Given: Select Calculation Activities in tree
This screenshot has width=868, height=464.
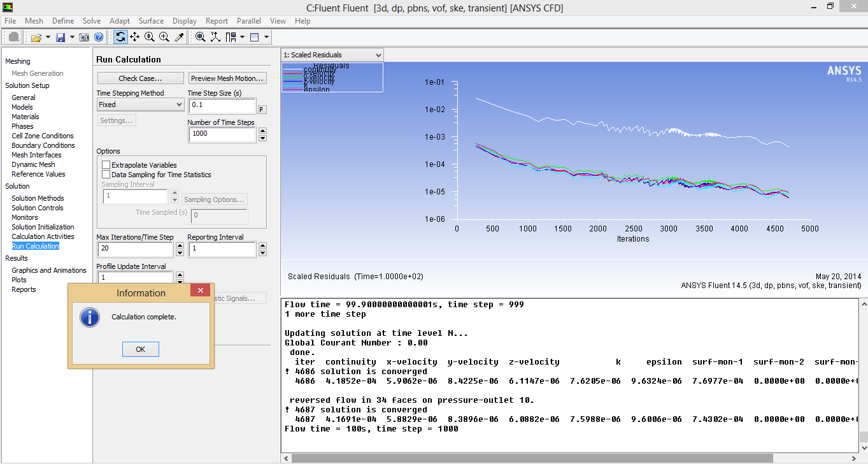Looking at the screenshot, I should click(43, 236).
